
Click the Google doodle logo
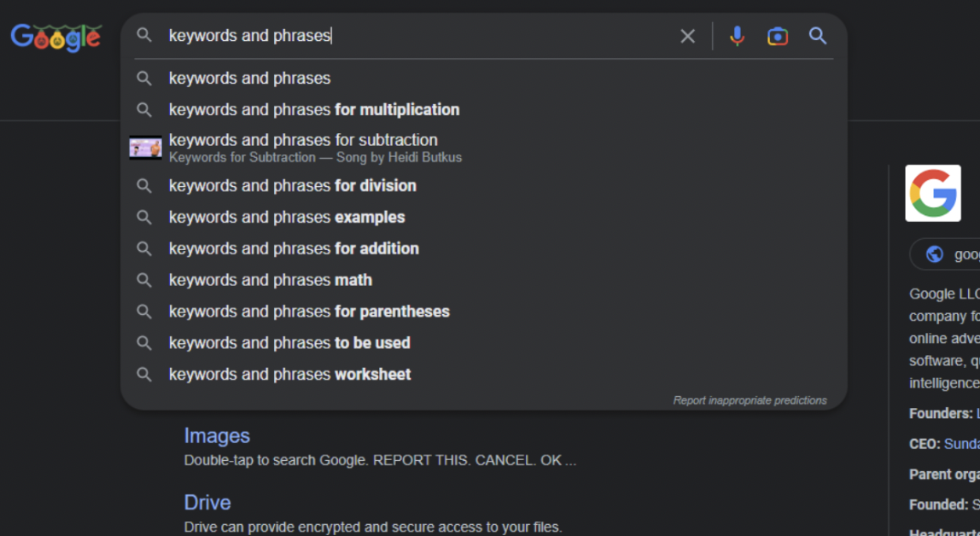coord(55,36)
